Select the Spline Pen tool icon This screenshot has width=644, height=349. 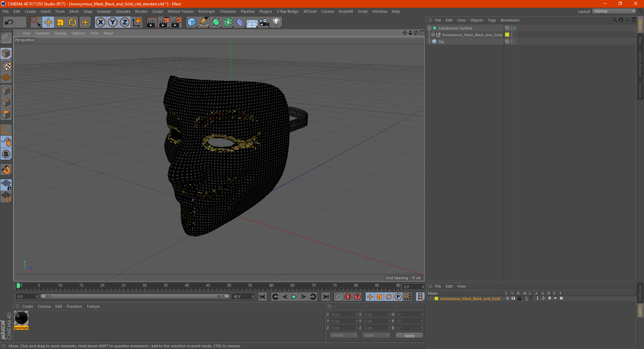[204, 22]
